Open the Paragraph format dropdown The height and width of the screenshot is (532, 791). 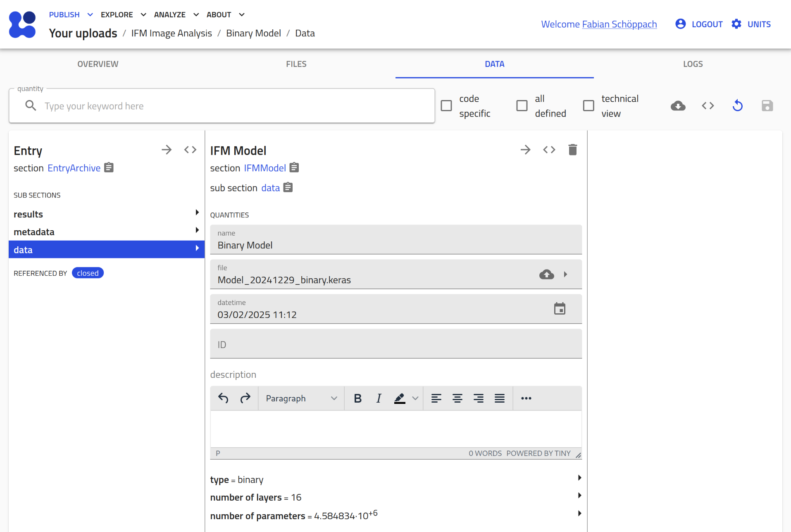(301, 398)
